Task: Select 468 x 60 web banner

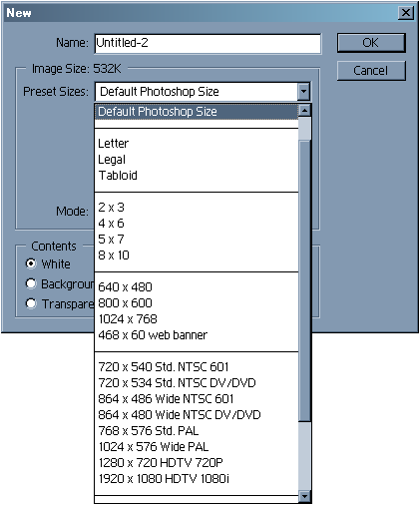Action: pos(197,335)
